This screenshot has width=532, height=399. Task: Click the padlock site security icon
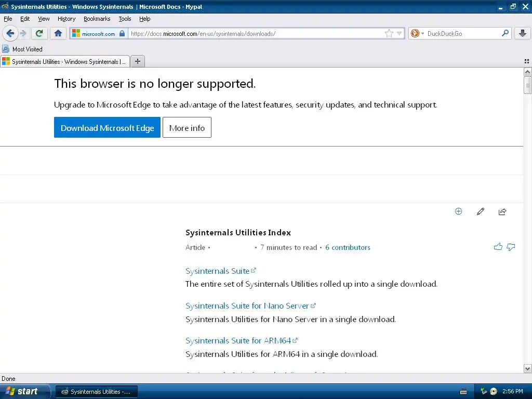[122, 33]
